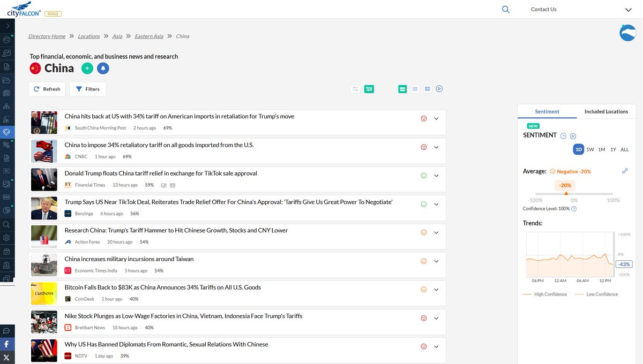The height and width of the screenshot is (364, 643).
Task: Expand the Breitbart Nike Stock story
Action: [436, 318]
